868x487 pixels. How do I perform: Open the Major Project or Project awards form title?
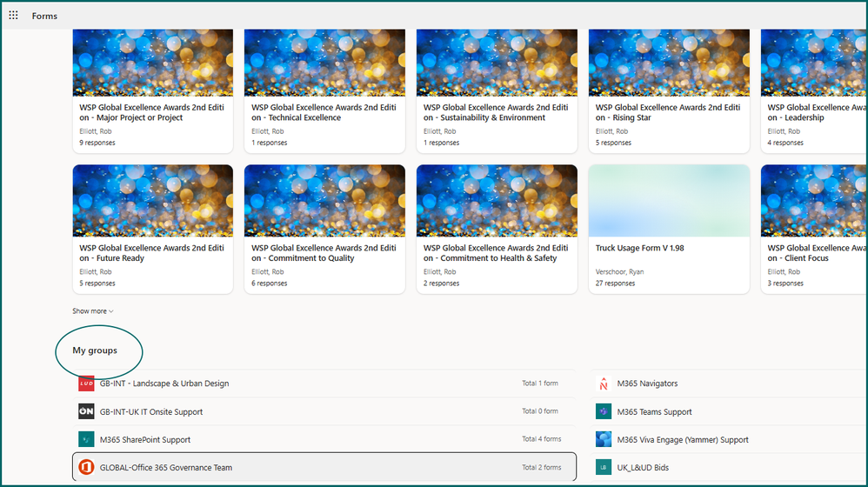point(151,112)
